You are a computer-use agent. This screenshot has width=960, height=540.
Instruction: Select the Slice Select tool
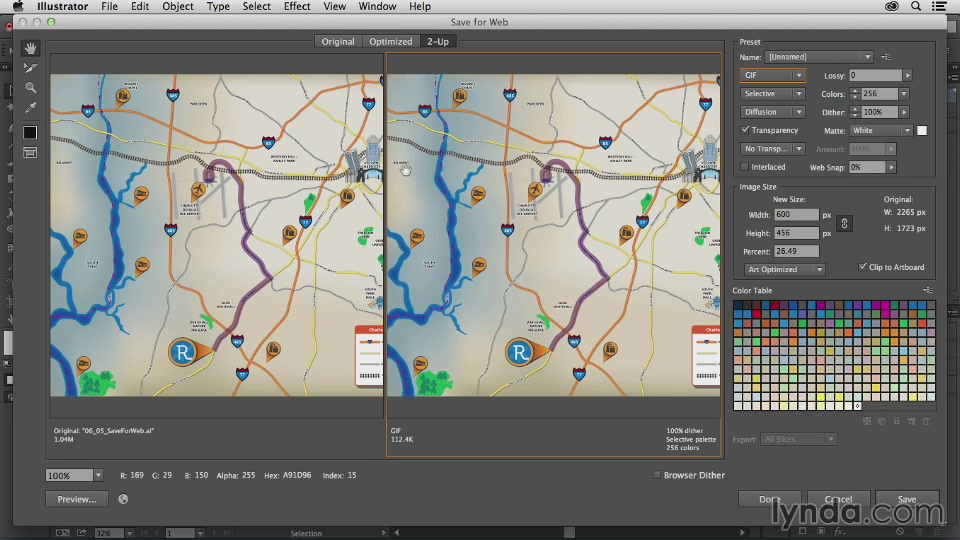pyautogui.click(x=30, y=67)
